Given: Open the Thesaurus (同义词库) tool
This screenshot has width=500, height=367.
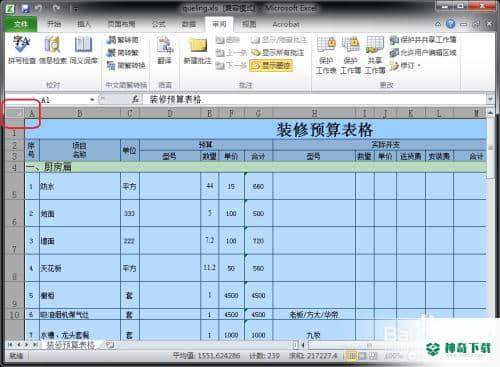Looking at the screenshot, I should 83,50.
